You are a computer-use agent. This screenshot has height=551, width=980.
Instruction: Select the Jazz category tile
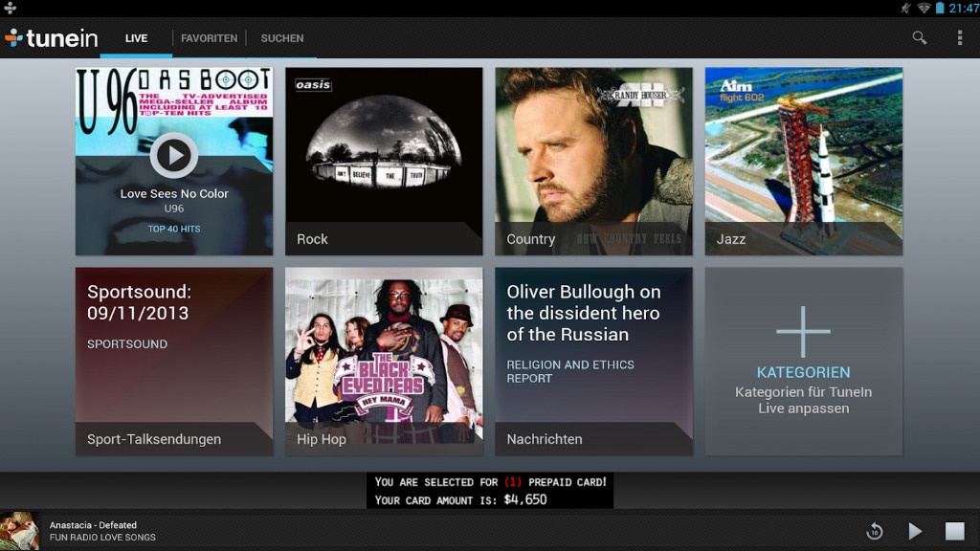[x=803, y=161]
